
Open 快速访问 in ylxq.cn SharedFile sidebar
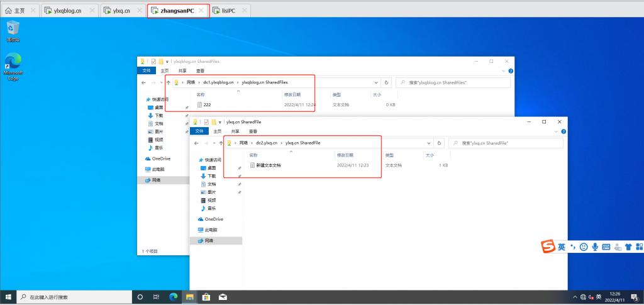[x=211, y=160]
